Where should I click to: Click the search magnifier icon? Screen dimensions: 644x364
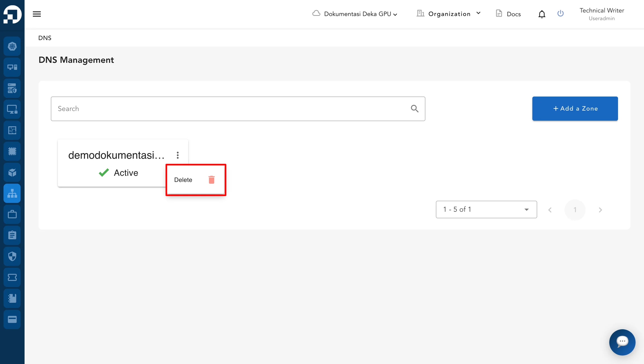(x=414, y=109)
